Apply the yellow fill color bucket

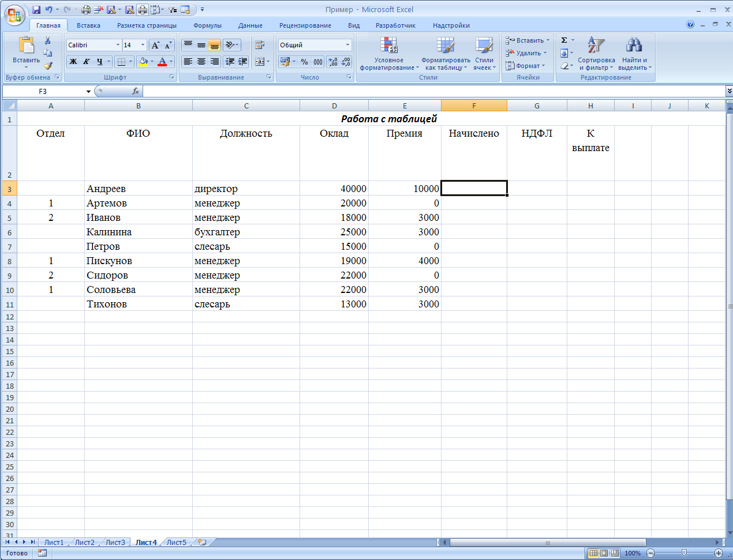[x=143, y=62]
